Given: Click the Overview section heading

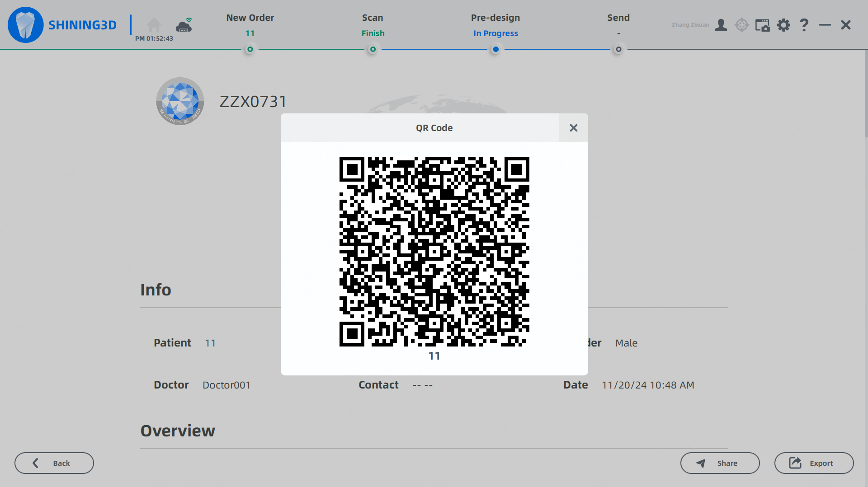Looking at the screenshot, I should [178, 431].
